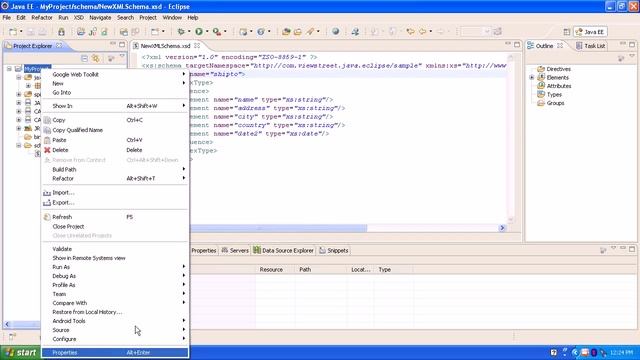Collapse the MyProject tree node

pyautogui.click(x=9, y=69)
